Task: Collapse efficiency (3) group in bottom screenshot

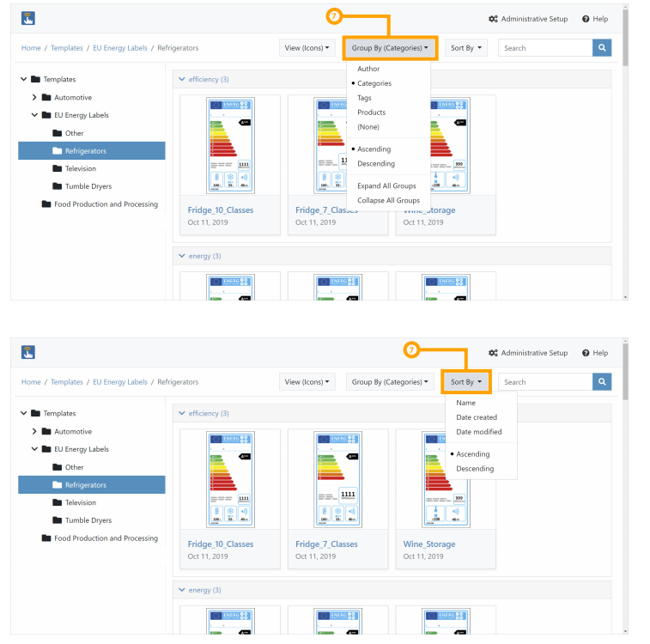Action: click(181, 413)
